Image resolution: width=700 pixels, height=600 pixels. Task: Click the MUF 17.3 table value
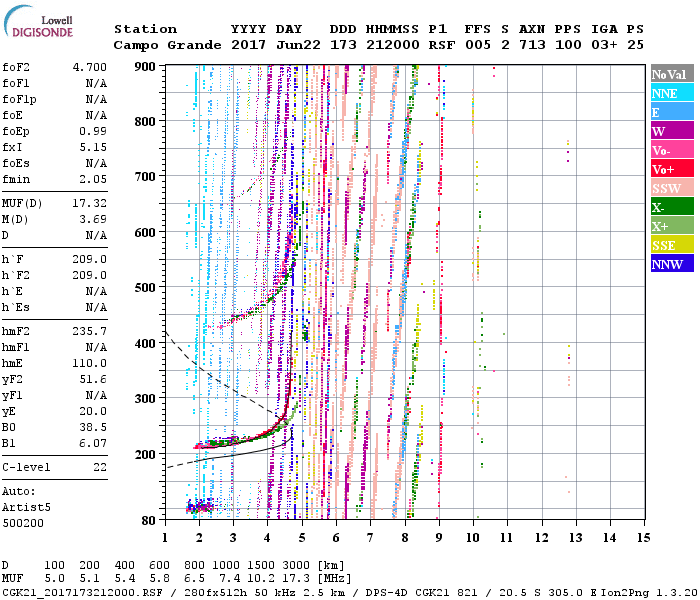tap(296, 579)
